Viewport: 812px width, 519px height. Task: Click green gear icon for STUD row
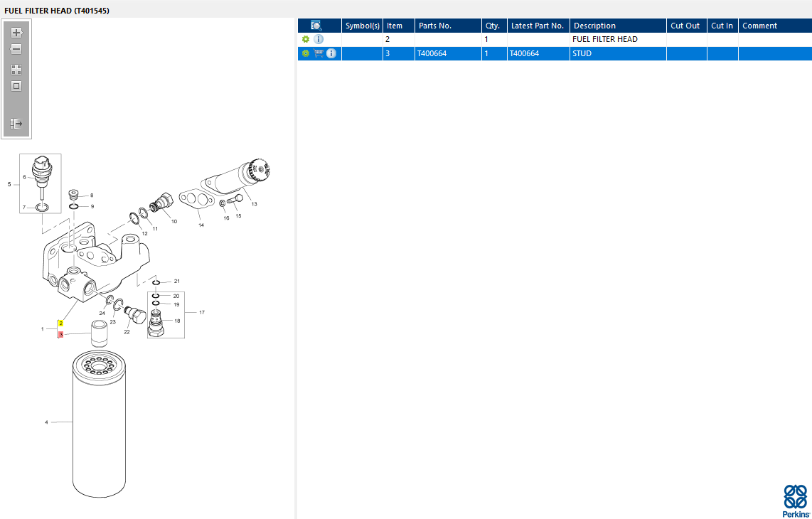click(306, 53)
